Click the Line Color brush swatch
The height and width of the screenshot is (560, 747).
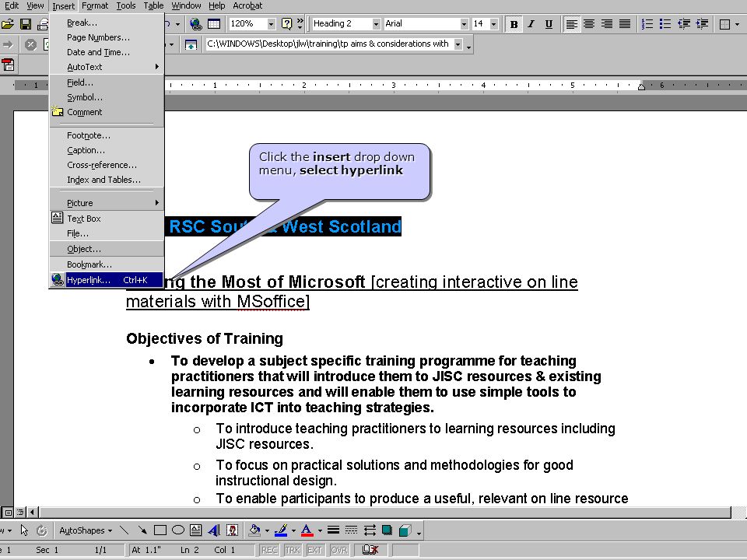coord(281,530)
